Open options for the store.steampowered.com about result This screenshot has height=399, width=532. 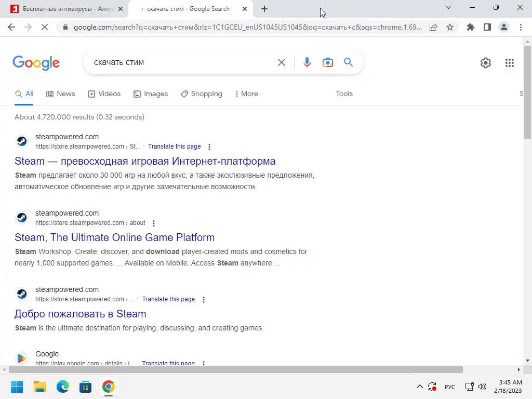tap(154, 223)
